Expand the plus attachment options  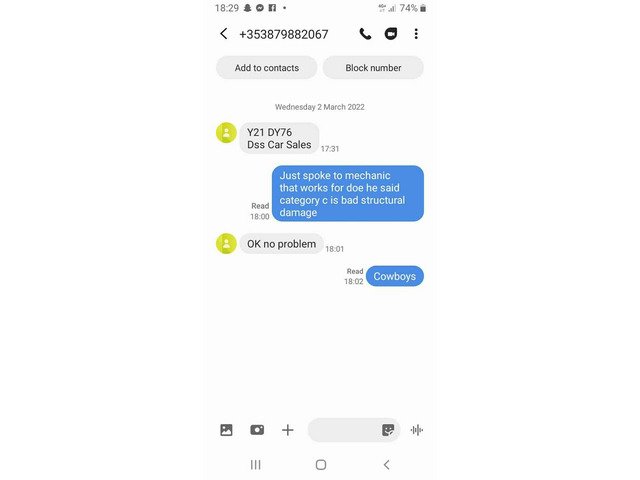point(287,430)
